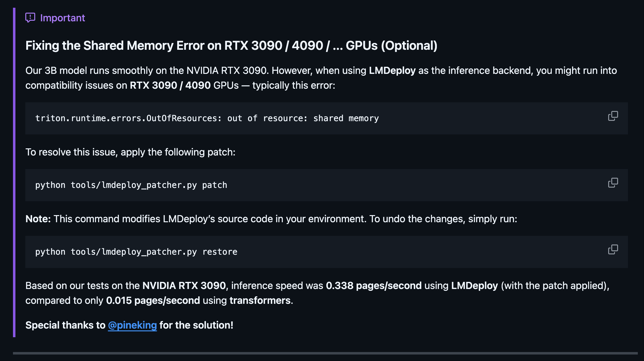Click the bold RTX 3090 / 4090 text
Viewport: 644px width, 361px height.
[x=170, y=85]
